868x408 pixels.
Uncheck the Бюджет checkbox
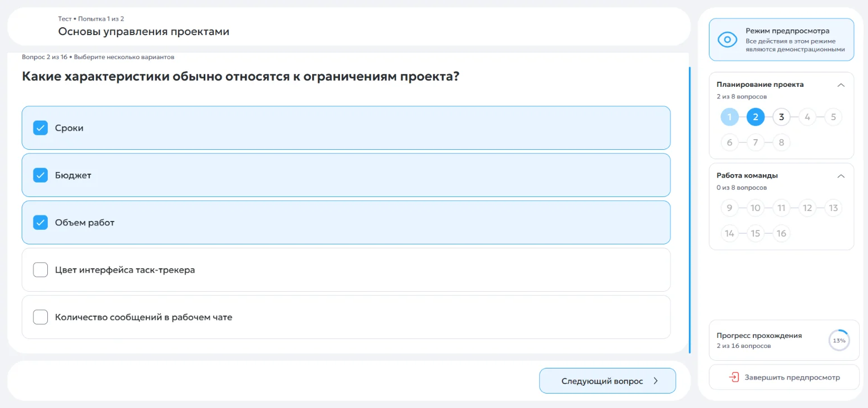coord(41,175)
